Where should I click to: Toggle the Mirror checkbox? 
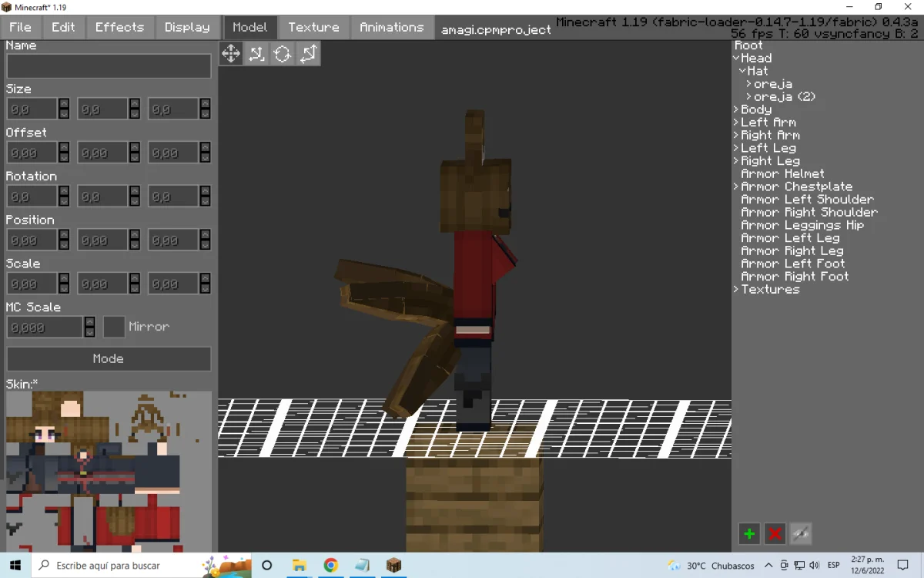pos(114,327)
